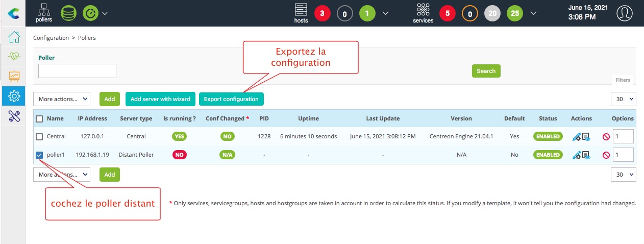Open the top More actions dropdown

pyautogui.click(x=61, y=99)
